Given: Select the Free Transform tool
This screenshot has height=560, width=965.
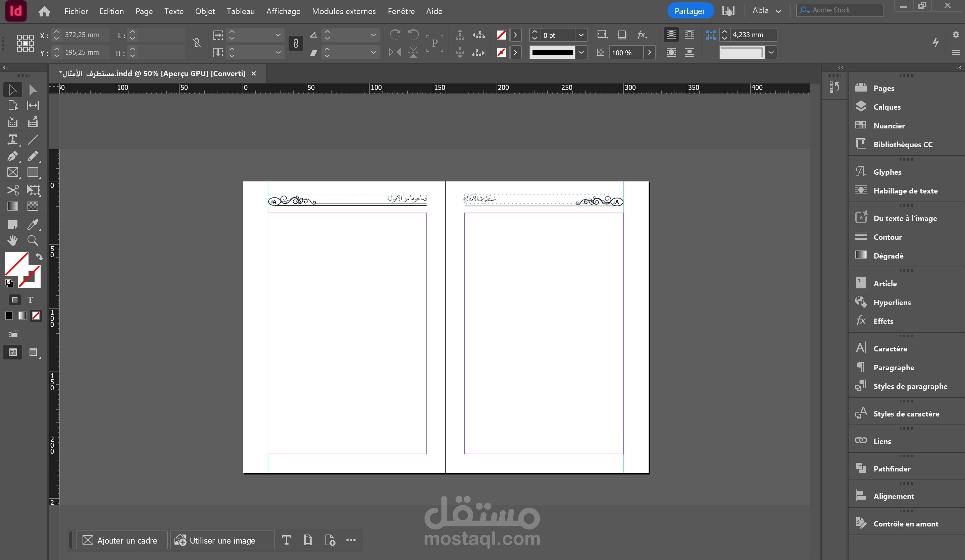Looking at the screenshot, I should tap(33, 190).
